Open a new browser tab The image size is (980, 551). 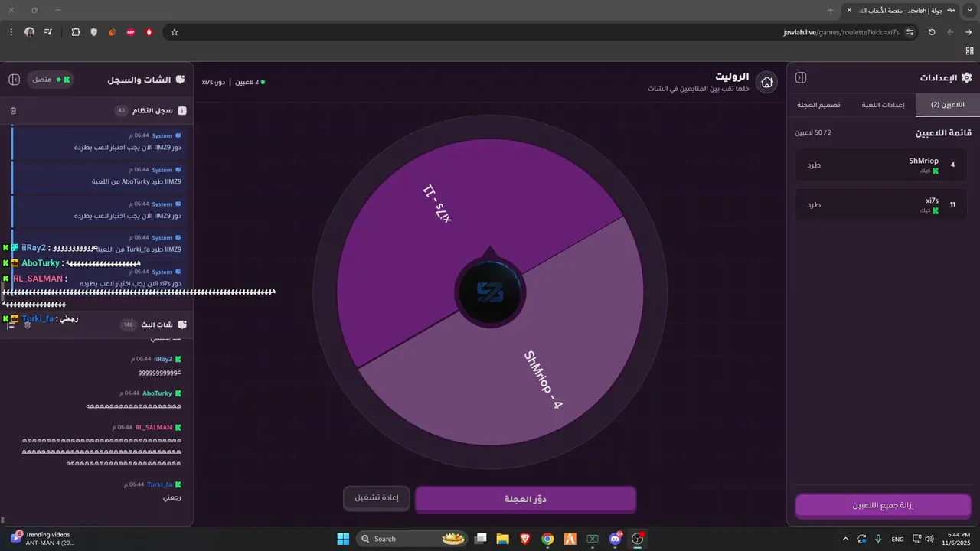tap(831, 10)
